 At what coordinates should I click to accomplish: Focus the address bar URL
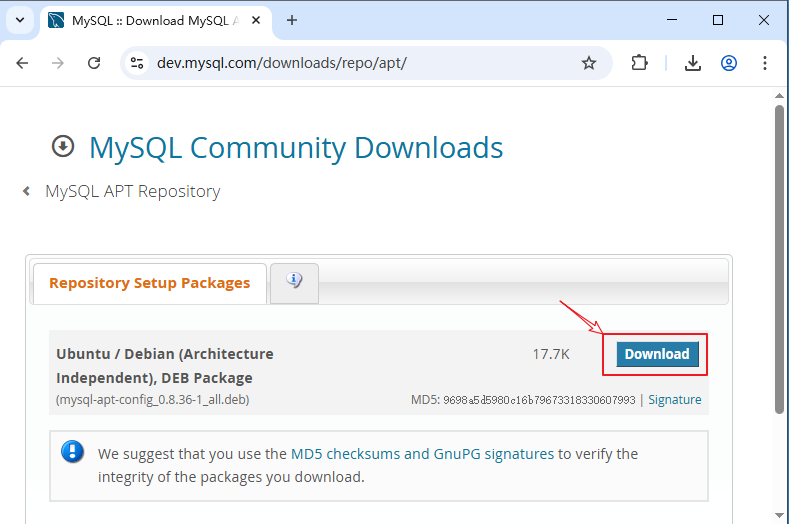282,63
